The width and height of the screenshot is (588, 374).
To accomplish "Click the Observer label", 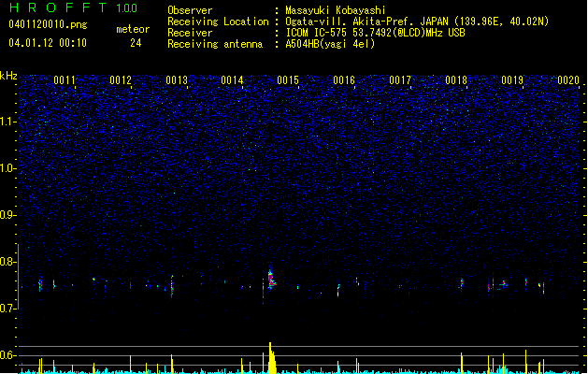I will [x=190, y=10].
